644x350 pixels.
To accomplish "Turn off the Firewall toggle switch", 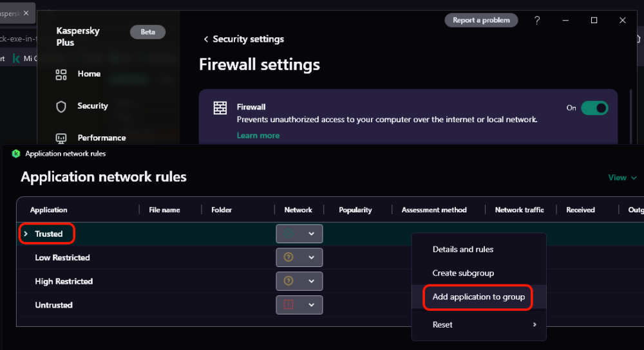I will pyautogui.click(x=594, y=108).
